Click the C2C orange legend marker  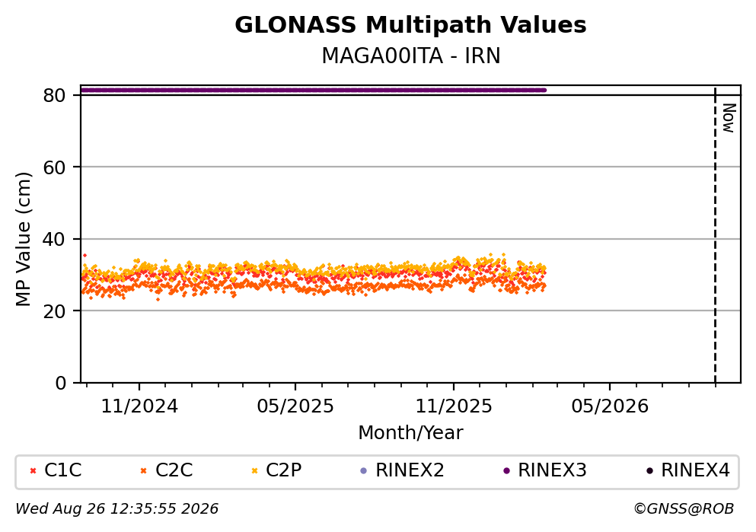pyautogui.click(x=144, y=471)
